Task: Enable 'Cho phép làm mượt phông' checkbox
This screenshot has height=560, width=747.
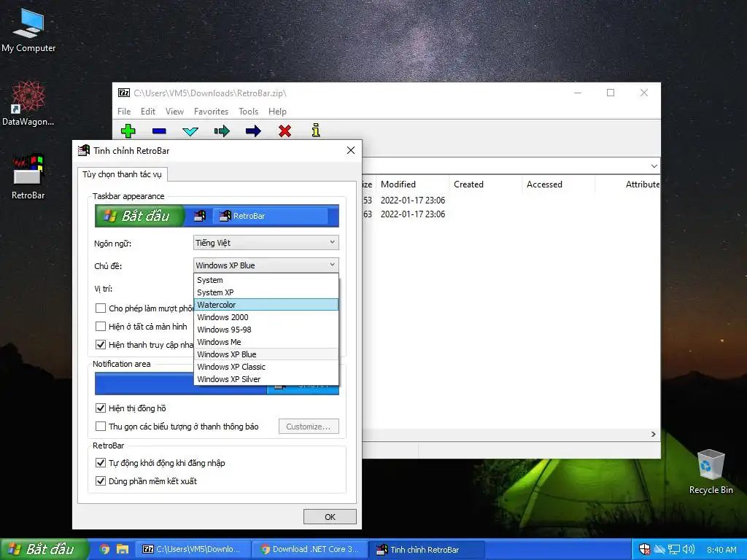Action: pos(101,308)
